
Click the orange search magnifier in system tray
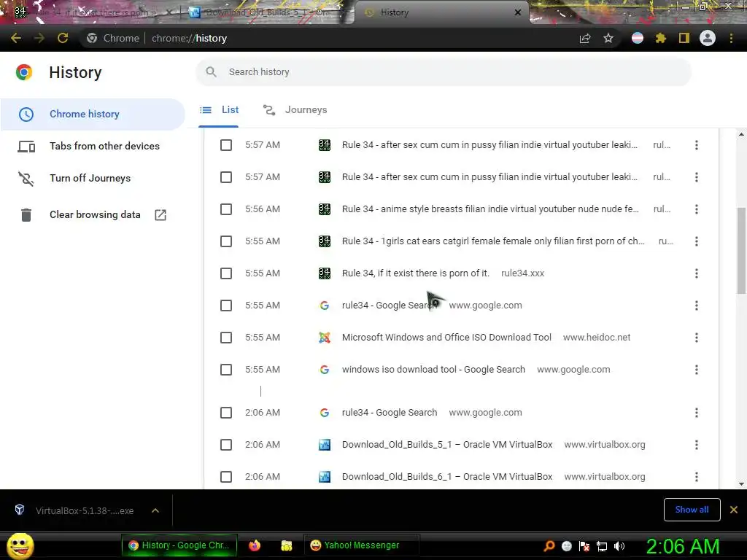pyautogui.click(x=549, y=546)
